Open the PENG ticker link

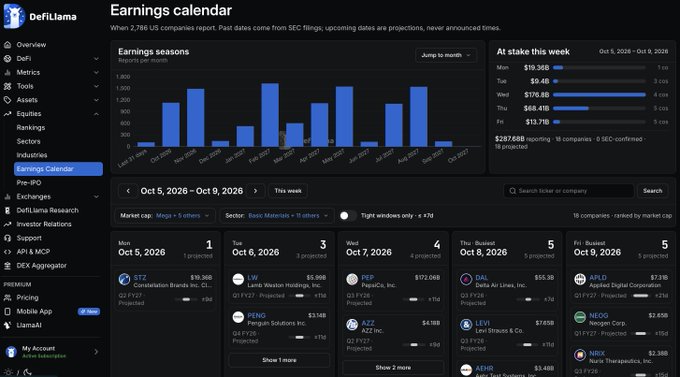256,315
